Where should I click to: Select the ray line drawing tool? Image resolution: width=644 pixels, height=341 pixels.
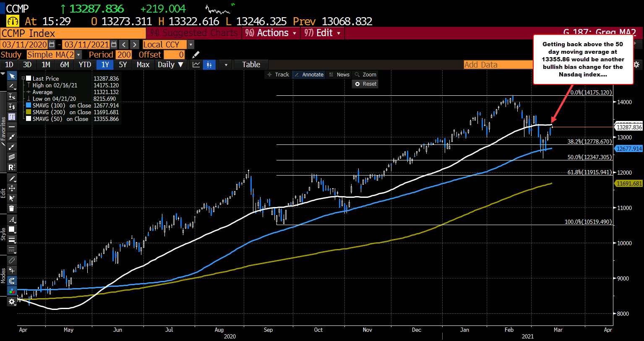[x=12, y=147]
